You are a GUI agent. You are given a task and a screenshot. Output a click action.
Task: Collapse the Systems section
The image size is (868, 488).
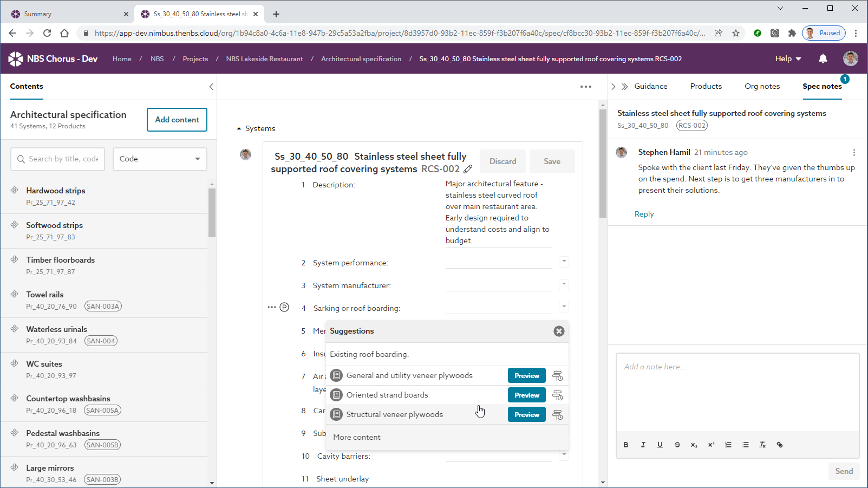click(239, 129)
